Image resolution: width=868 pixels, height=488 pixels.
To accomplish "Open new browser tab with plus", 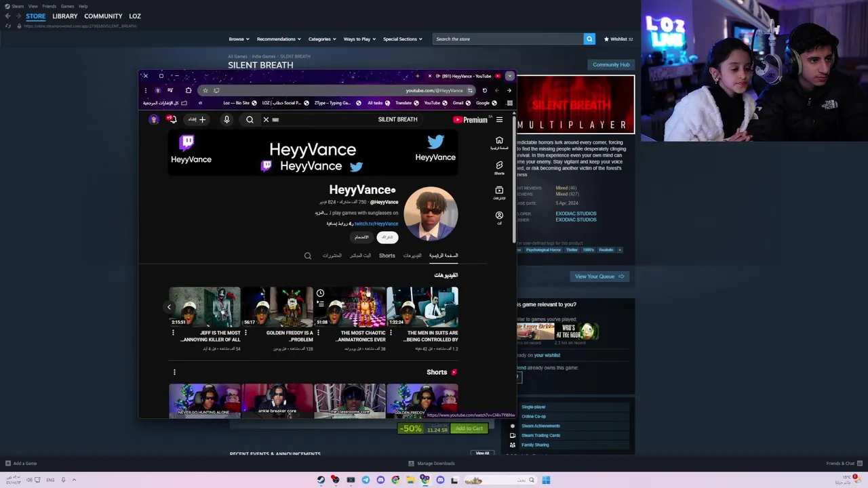I will 418,76.
